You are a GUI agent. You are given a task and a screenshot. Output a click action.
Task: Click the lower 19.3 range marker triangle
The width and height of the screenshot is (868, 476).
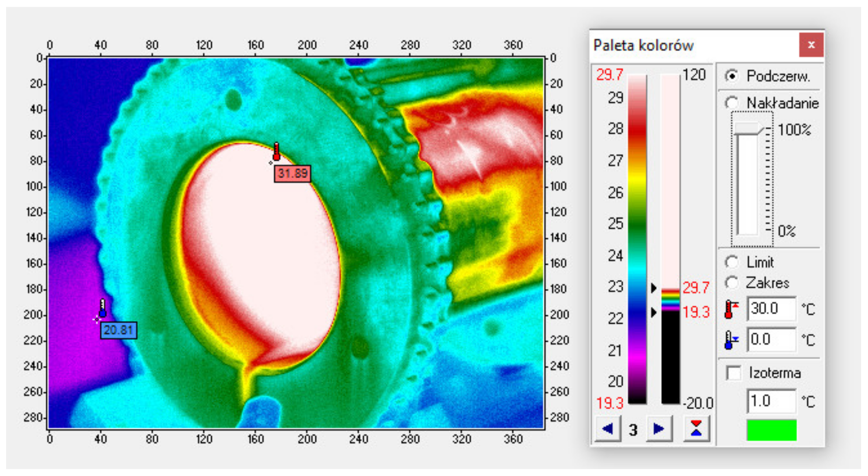click(x=653, y=313)
